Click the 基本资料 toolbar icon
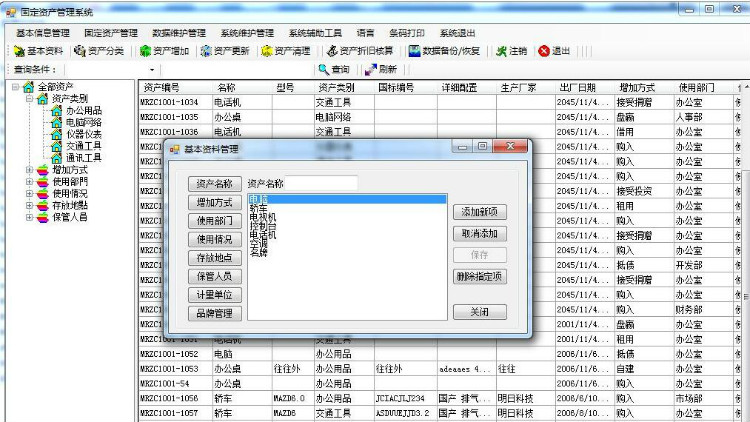The width and height of the screenshot is (750, 422). click(x=39, y=51)
